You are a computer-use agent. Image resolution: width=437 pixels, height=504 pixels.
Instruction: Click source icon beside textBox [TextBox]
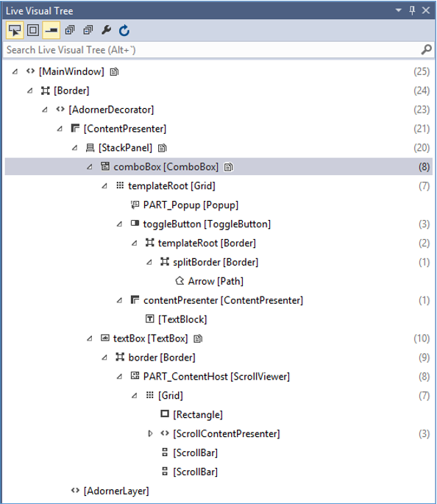(x=198, y=338)
